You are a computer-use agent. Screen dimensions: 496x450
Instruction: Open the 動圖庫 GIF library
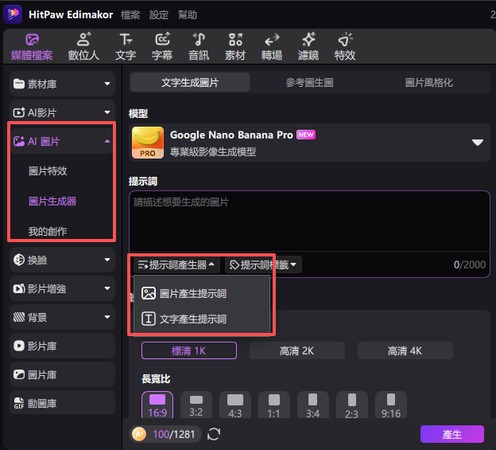[x=62, y=403]
